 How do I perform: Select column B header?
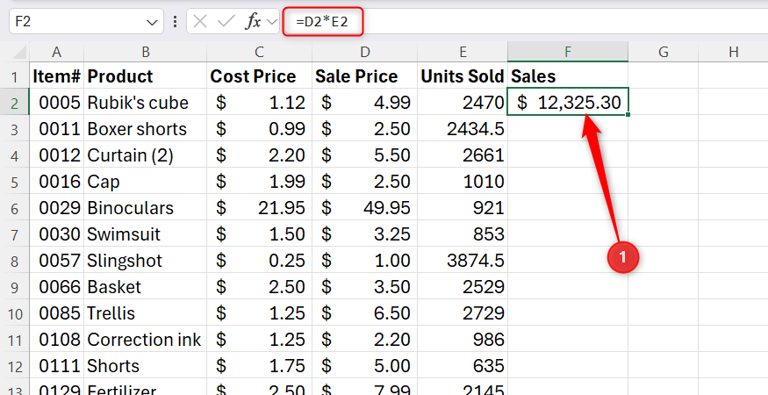pos(145,52)
